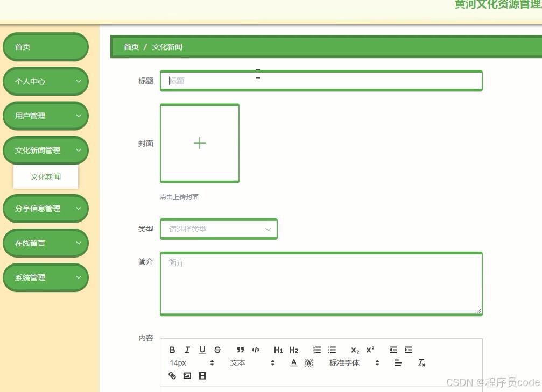Apply Heading 1 style (H1)
This screenshot has height=392, width=542.
tap(278, 350)
